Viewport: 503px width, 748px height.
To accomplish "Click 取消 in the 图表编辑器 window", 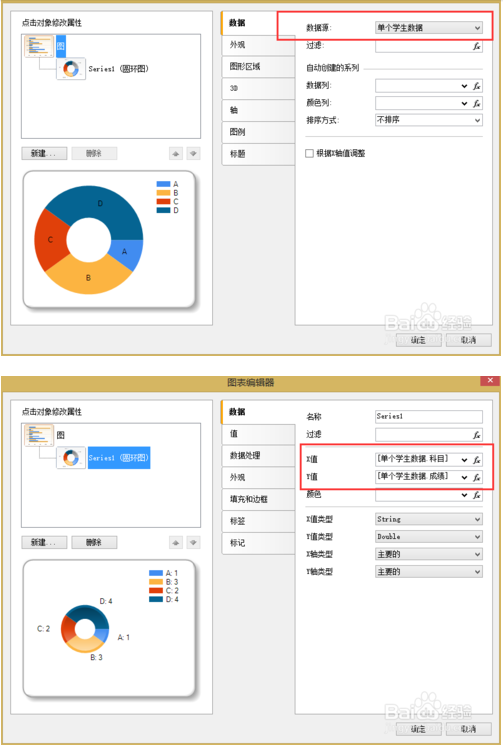I will (469, 729).
